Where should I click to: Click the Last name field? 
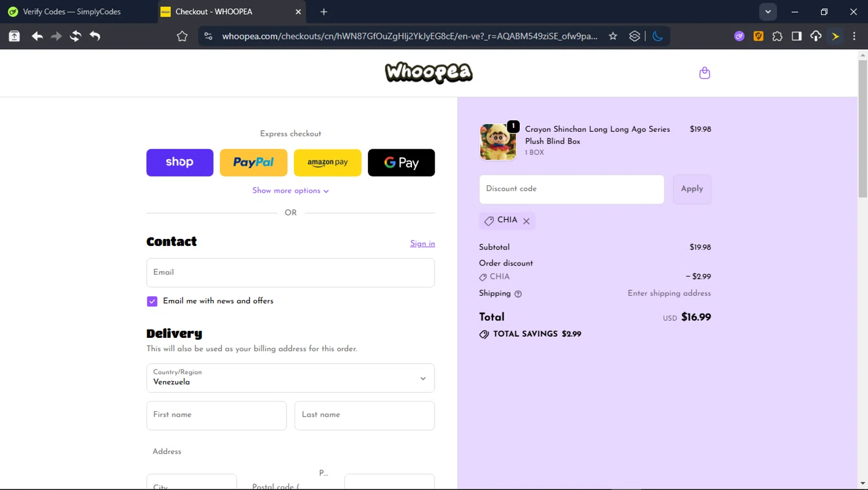(365, 415)
